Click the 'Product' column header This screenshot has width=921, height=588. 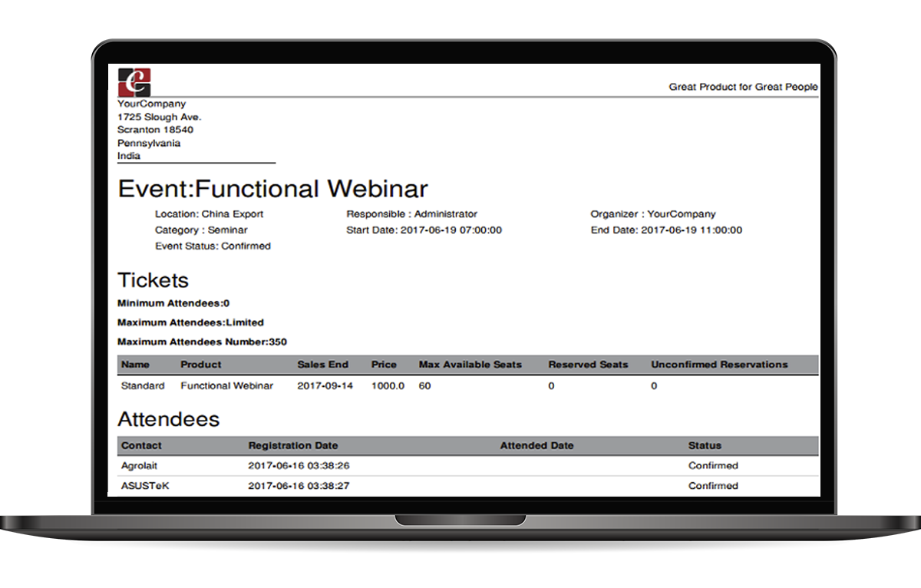200,365
